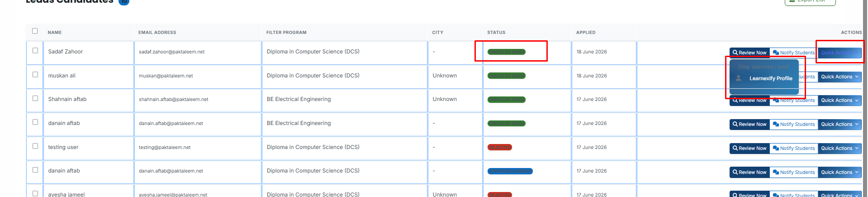Open Quick Actions for danain aftab, BE Electrical Engineering

click(x=840, y=124)
